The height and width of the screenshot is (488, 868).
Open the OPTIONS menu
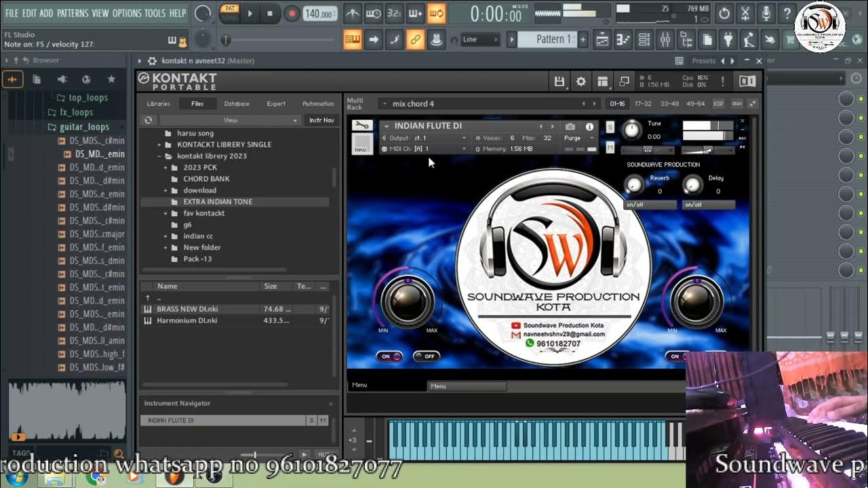click(x=127, y=13)
